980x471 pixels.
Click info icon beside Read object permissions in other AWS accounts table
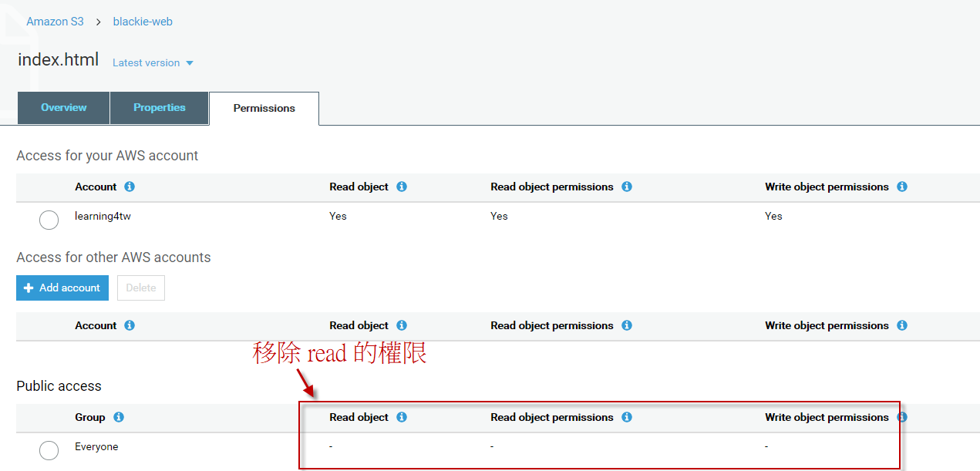point(627,325)
